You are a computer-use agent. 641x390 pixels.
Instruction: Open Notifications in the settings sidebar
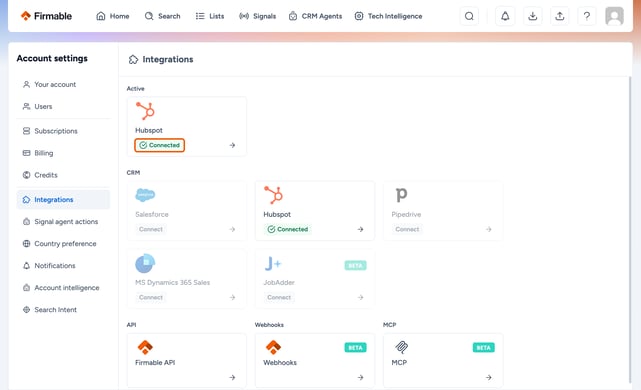[x=63, y=266]
